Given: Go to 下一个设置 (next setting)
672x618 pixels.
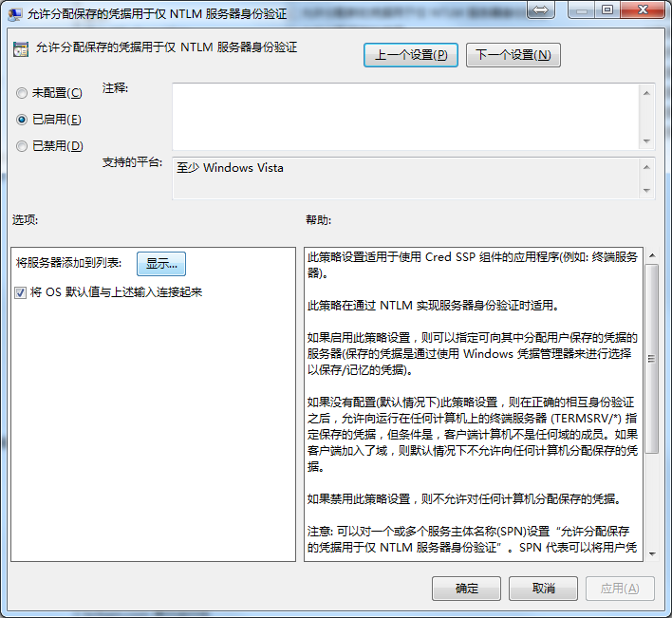Looking at the screenshot, I should (513, 55).
